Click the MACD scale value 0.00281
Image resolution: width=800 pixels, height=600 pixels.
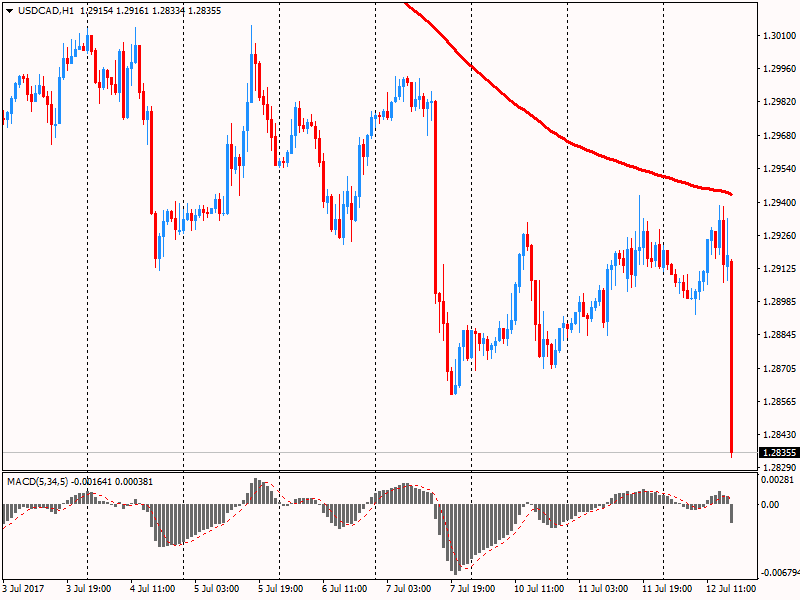point(778,480)
